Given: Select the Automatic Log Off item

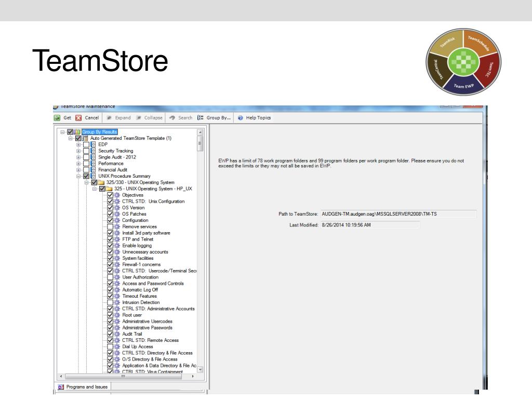Looking at the screenshot, I should (x=140, y=290).
